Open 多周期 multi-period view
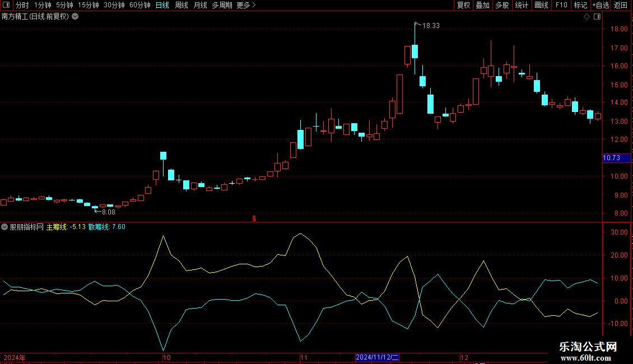 click(222, 5)
